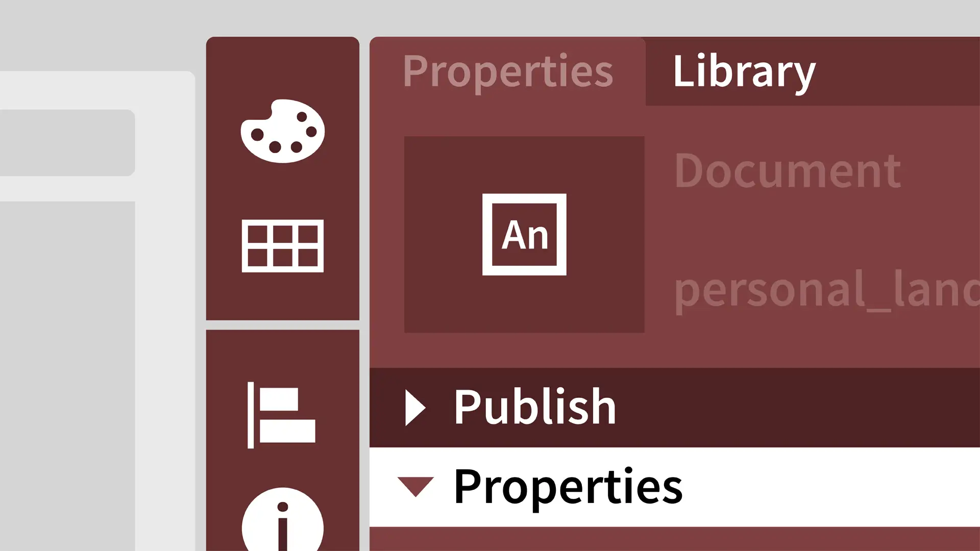Switch to the Properties tab
This screenshot has width=980, height=551.
(508, 71)
